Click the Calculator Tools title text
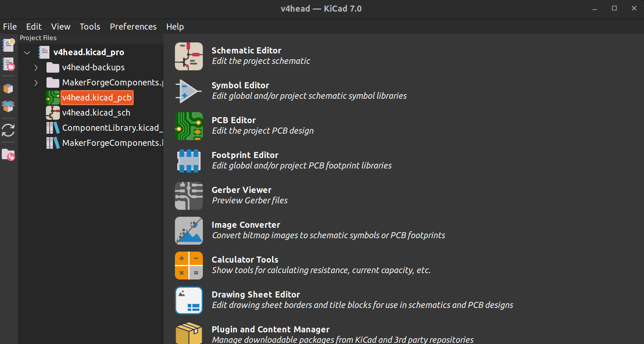The height and width of the screenshot is (344, 644). point(245,260)
